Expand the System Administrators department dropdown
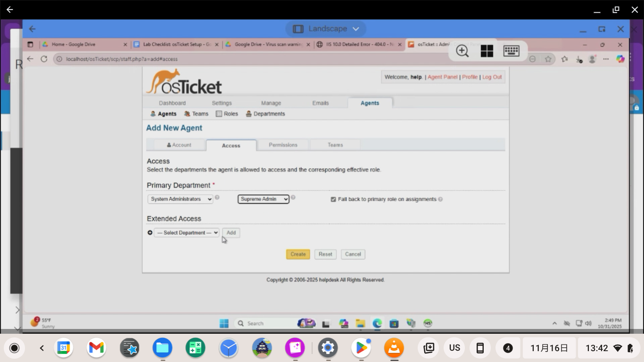The image size is (644, 362). coord(181,199)
